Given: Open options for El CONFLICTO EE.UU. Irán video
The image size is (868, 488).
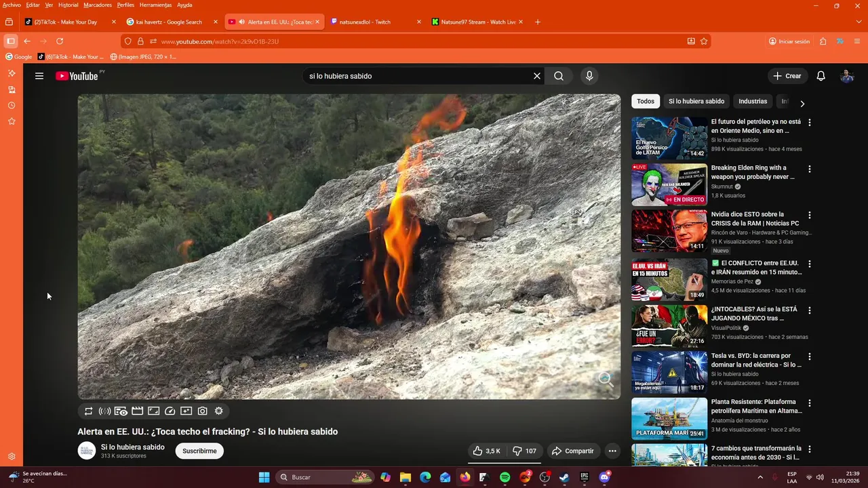Looking at the screenshot, I should [809, 264].
